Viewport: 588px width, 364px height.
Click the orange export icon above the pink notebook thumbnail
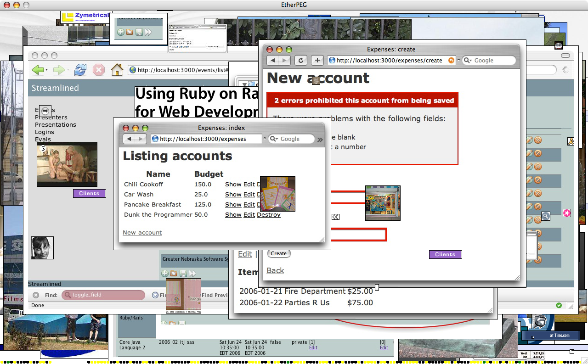pyautogui.click(x=174, y=274)
